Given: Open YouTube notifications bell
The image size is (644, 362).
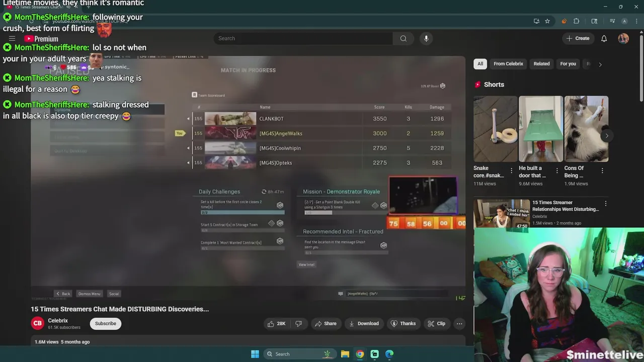Looking at the screenshot, I should (x=604, y=38).
